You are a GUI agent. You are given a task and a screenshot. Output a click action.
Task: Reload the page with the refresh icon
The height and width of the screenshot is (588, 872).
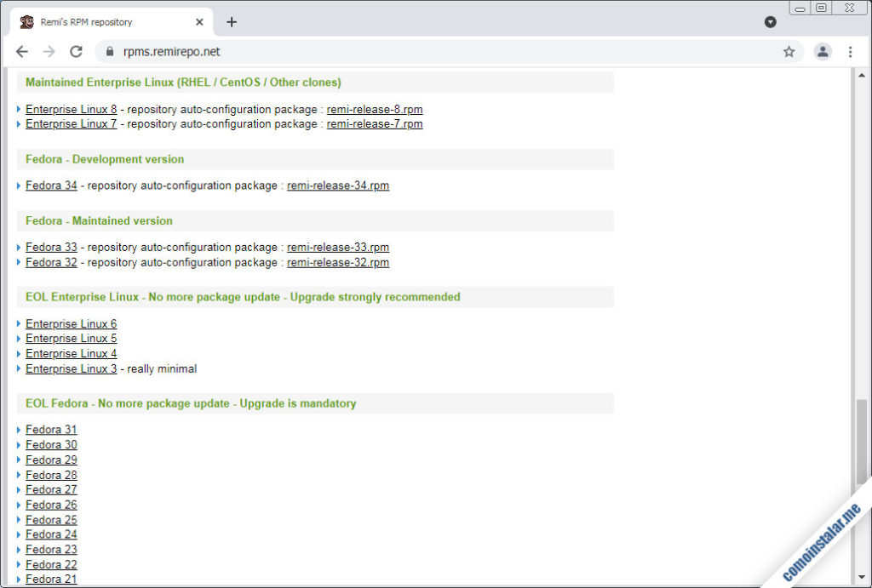coord(76,52)
